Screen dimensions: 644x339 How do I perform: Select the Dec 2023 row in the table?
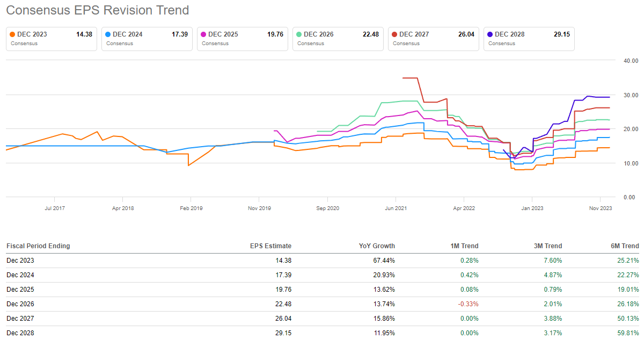point(20,261)
